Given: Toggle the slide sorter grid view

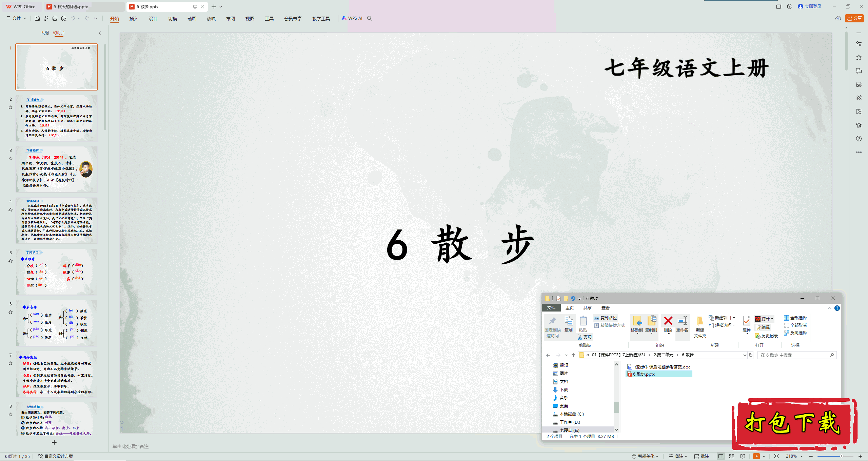Looking at the screenshot, I should tap(732, 456).
